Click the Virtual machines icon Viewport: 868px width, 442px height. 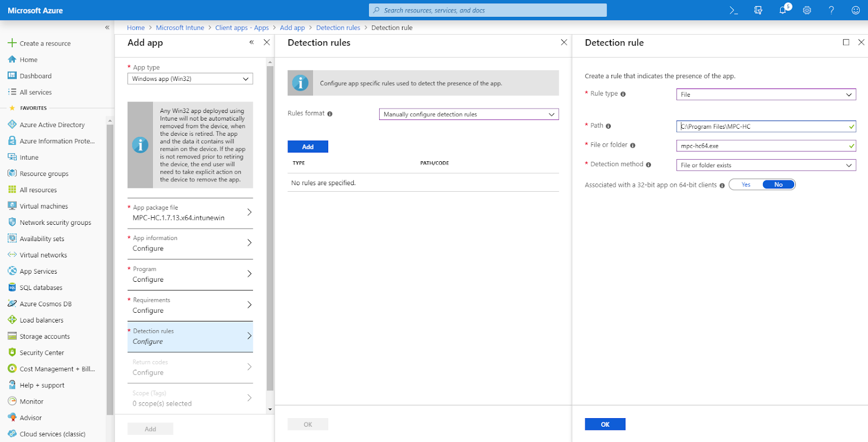12,206
